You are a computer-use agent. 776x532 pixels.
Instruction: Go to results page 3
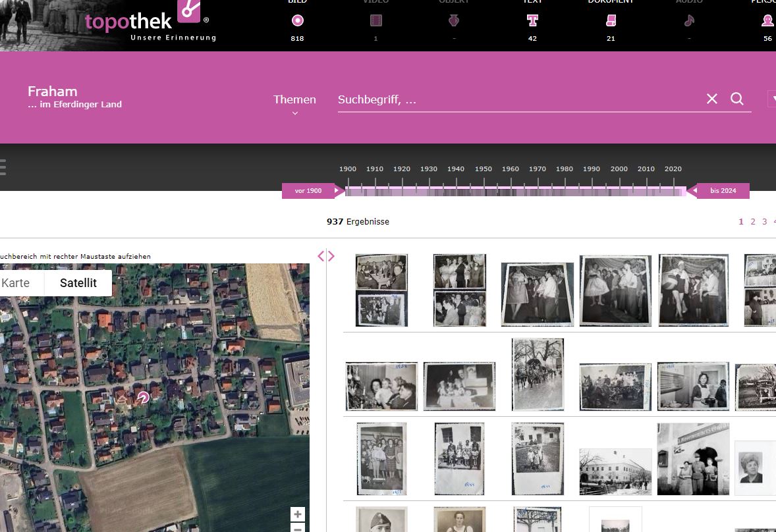click(764, 222)
